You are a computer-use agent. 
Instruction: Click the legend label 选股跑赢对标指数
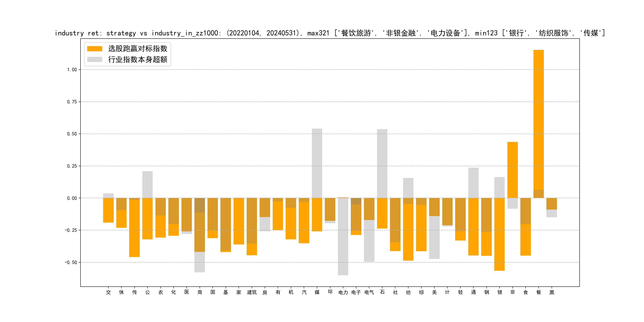(x=138, y=48)
